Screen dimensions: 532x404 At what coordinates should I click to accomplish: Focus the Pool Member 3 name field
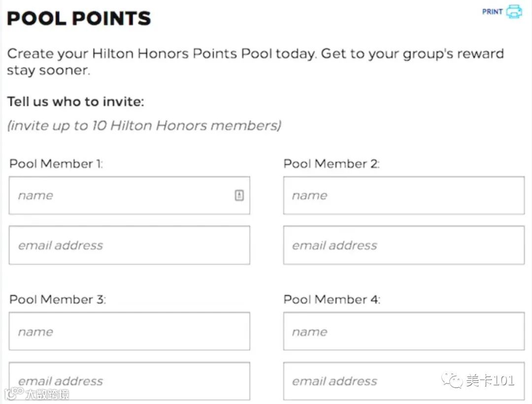coord(129,332)
